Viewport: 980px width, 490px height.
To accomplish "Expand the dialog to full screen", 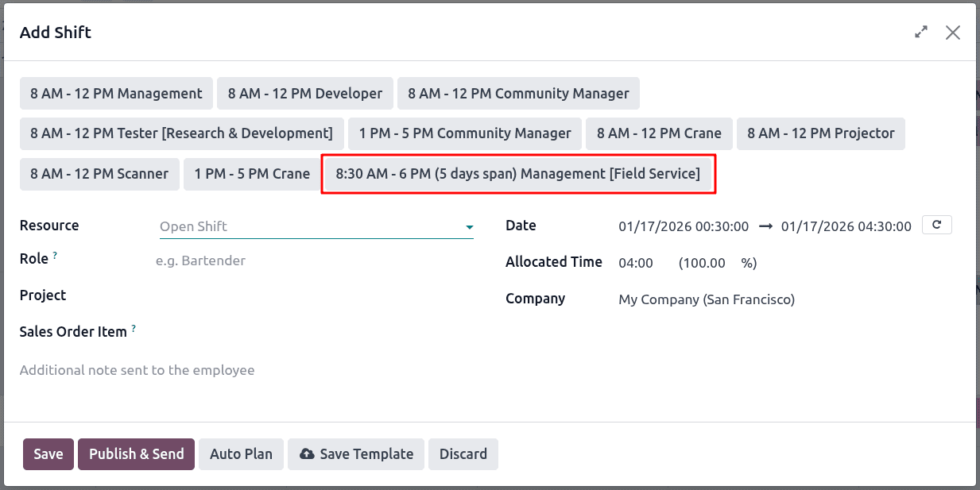I will click(x=920, y=32).
